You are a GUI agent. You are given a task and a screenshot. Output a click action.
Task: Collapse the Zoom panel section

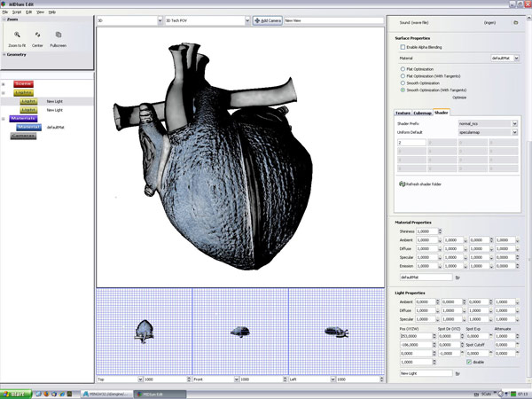(4, 20)
